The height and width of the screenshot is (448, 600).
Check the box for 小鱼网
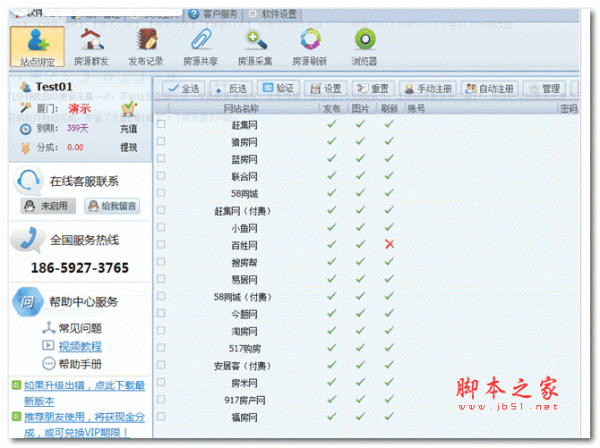coord(161,227)
